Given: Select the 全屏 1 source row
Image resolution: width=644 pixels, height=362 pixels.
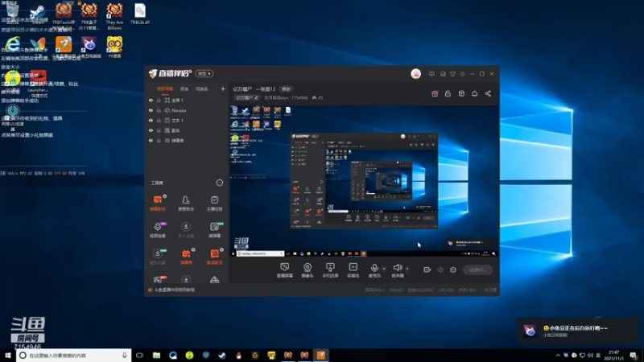Looking at the screenshot, I should 187,100.
